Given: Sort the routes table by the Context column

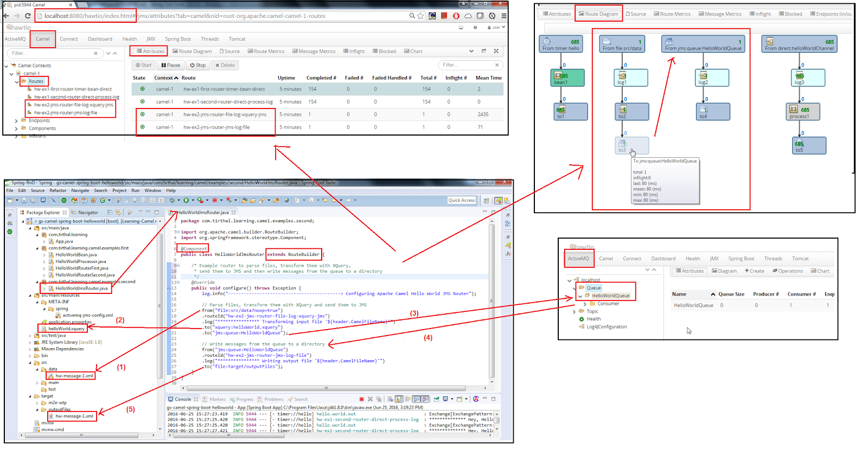Looking at the screenshot, I should (x=166, y=78).
